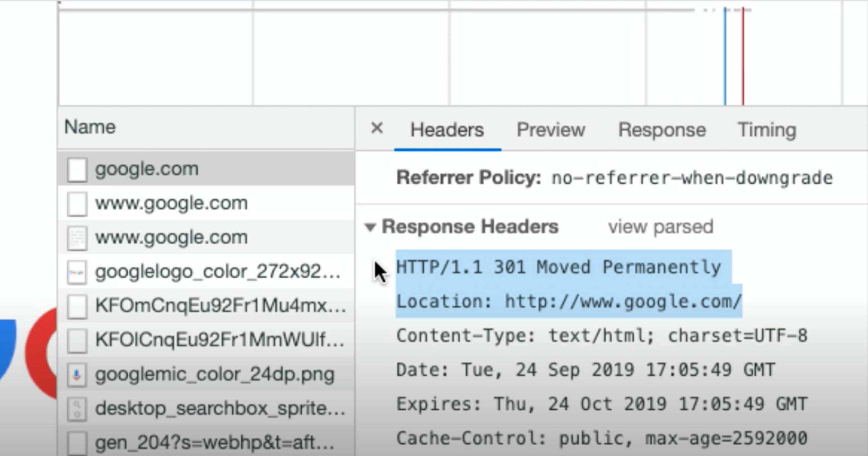Click the Referrer Policy value

point(692,178)
